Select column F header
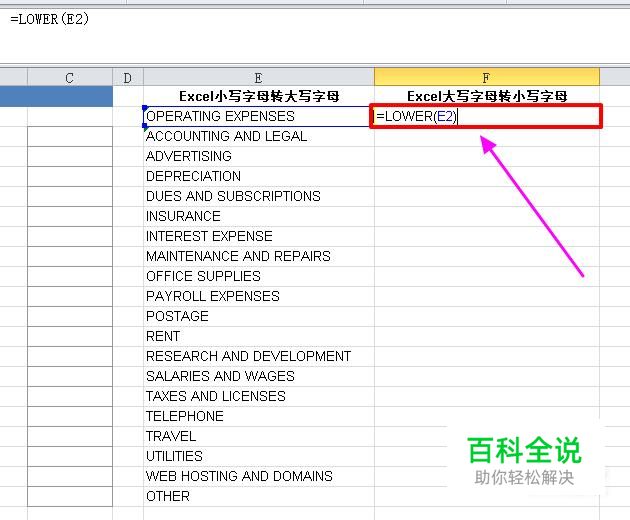630x520 pixels. pos(487,77)
